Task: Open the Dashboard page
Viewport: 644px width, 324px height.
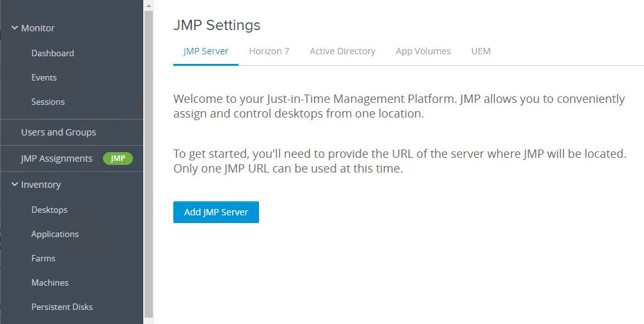Action: pos(52,53)
